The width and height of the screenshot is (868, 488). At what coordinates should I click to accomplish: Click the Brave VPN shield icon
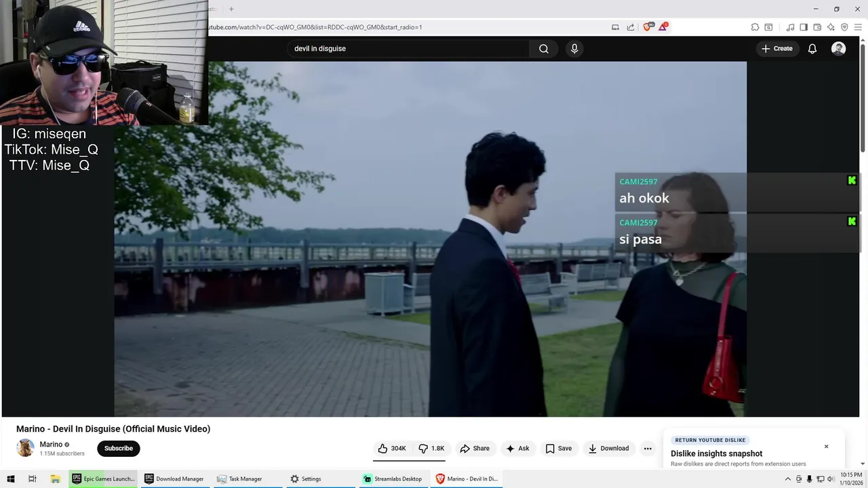(x=844, y=27)
